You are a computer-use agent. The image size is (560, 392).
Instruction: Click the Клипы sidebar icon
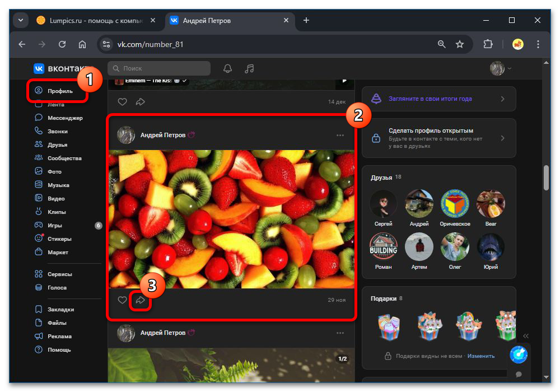pyautogui.click(x=39, y=212)
